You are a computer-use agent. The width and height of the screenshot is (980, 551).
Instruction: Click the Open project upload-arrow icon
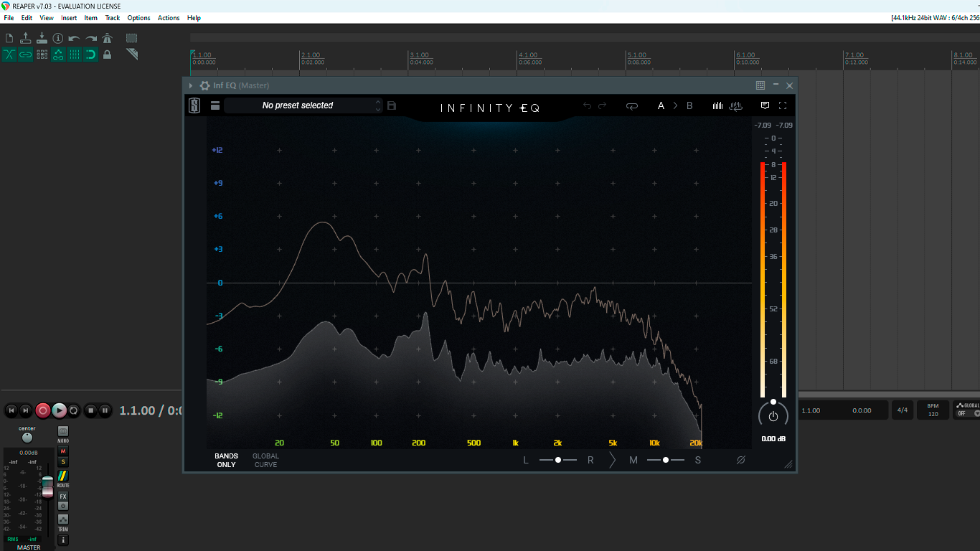click(x=26, y=38)
